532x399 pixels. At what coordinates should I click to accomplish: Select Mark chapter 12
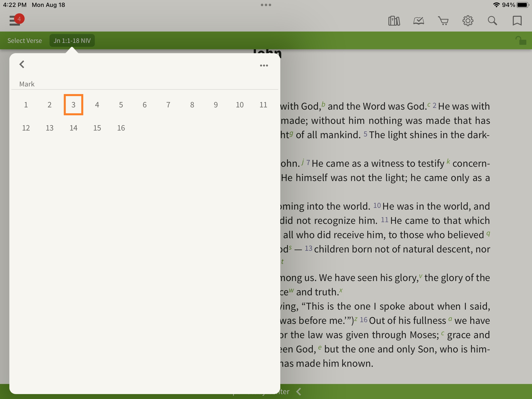tap(26, 128)
